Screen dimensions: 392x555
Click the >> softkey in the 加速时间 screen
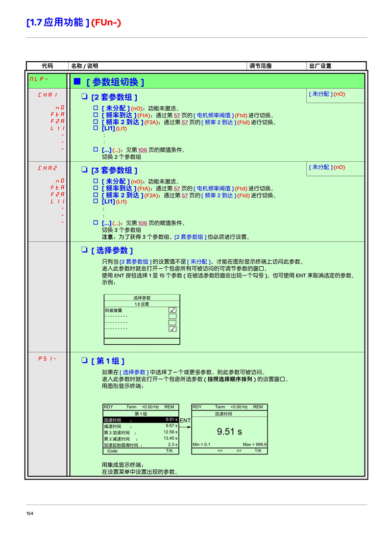point(239,451)
